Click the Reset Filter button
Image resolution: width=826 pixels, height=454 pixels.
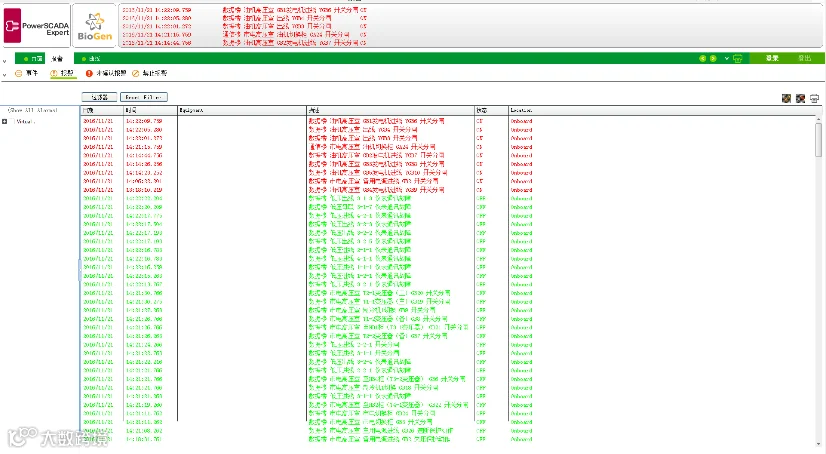click(144, 97)
